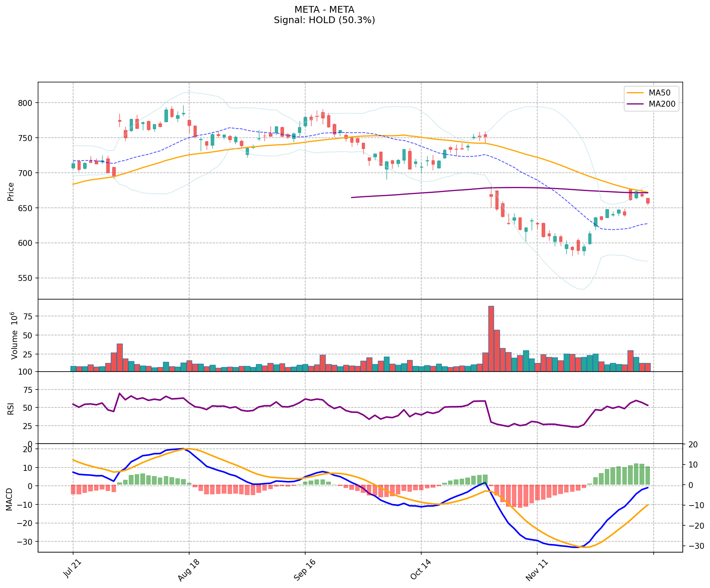Click the Signal: HOLD (50.3%) subtitle
Viewport: 710px width, 588px height.
click(324, 20)
